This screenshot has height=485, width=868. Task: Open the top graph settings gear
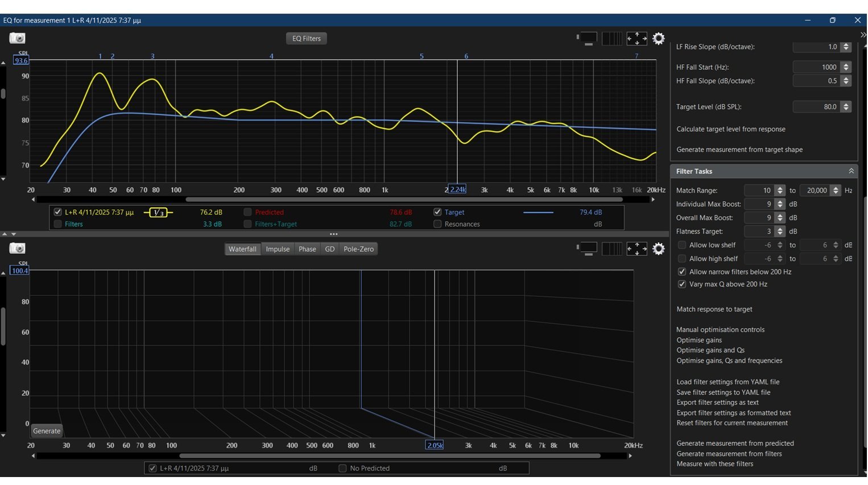658,38
